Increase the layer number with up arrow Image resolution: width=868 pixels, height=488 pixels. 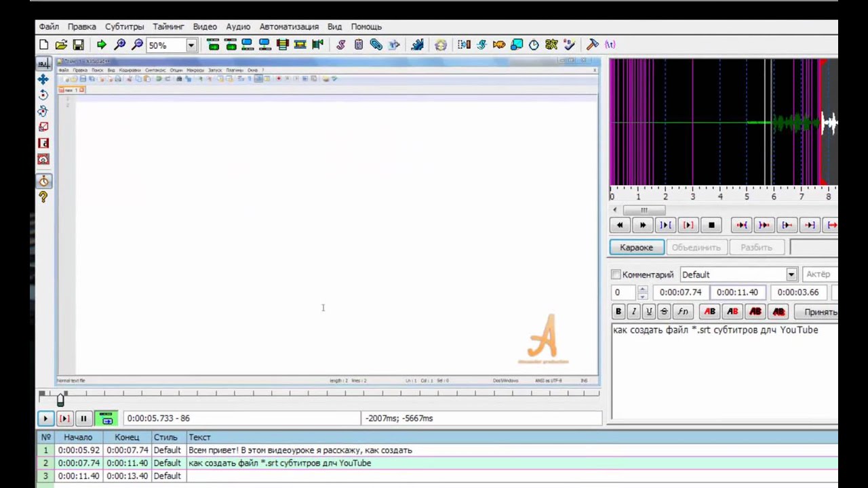643,289
